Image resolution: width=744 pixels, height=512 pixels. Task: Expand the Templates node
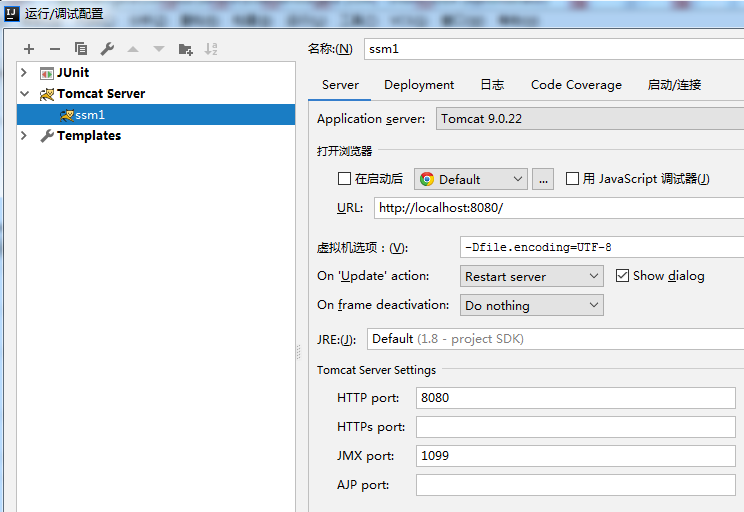point(24,136)
